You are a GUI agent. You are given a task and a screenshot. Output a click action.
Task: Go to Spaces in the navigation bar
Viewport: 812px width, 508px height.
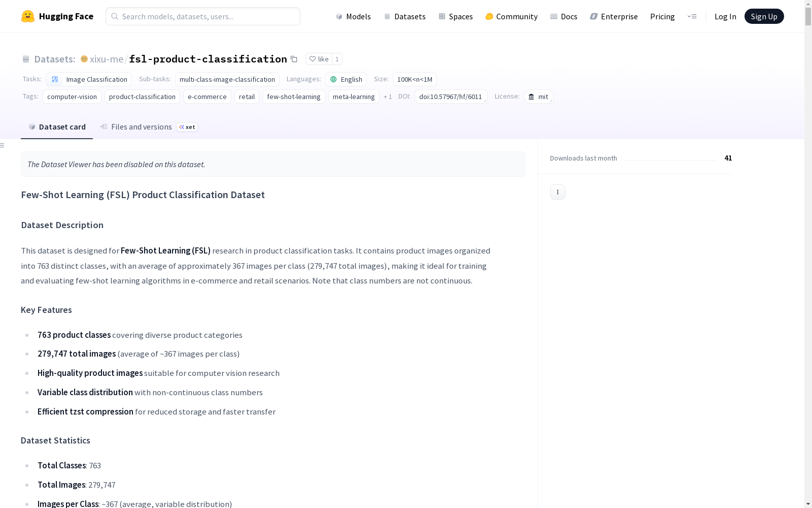pos(456,16)
